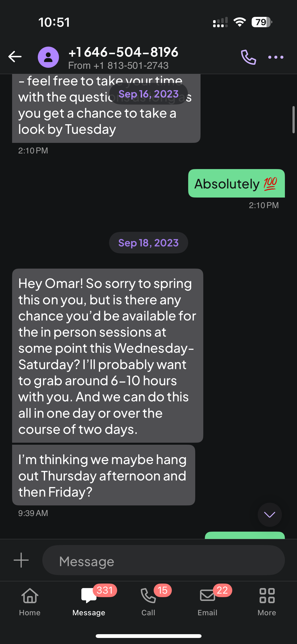Open the More tab grid
The width and height of the screenshot is (297, 644).
point(267,601)
